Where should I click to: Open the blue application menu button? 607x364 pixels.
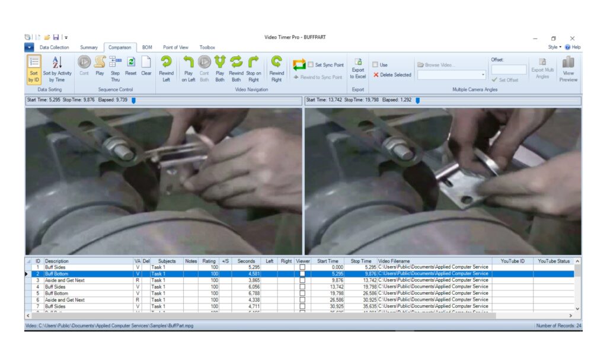29,47
